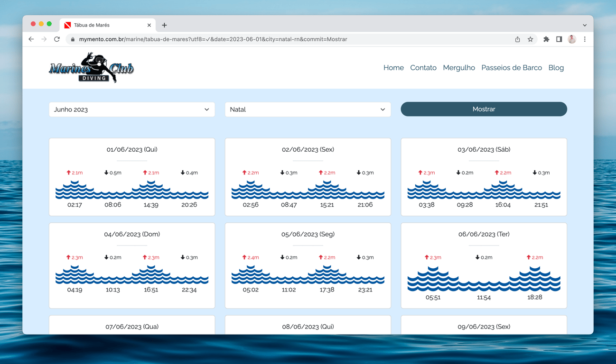Image resolution: width=616 pixels, height=364 pixels.
Task: Open the tab search chevron in the tab strip
Action: click(585, 25)
